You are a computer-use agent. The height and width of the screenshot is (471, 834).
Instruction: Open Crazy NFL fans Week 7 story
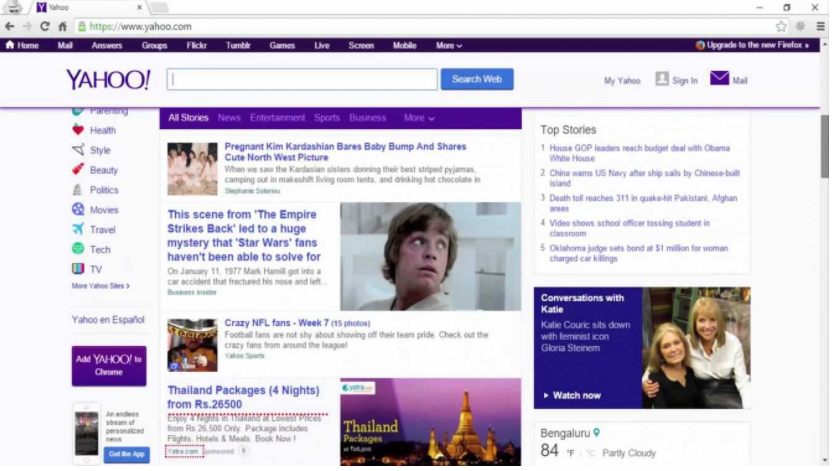click(x=297, y=323)
